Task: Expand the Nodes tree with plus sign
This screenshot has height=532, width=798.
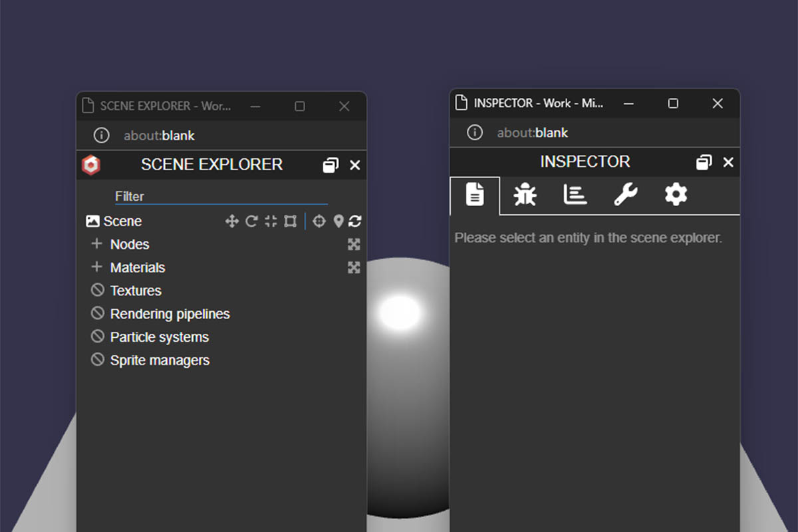Action: tap(97, 244)
